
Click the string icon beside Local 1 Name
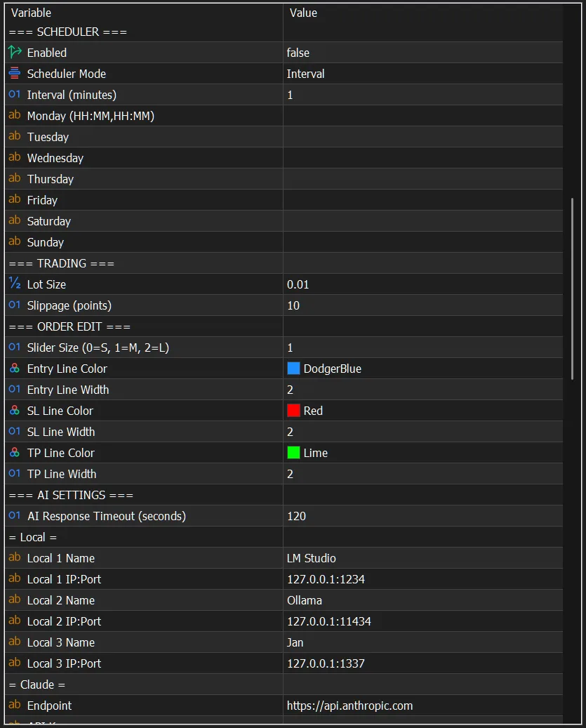[15, 557]
